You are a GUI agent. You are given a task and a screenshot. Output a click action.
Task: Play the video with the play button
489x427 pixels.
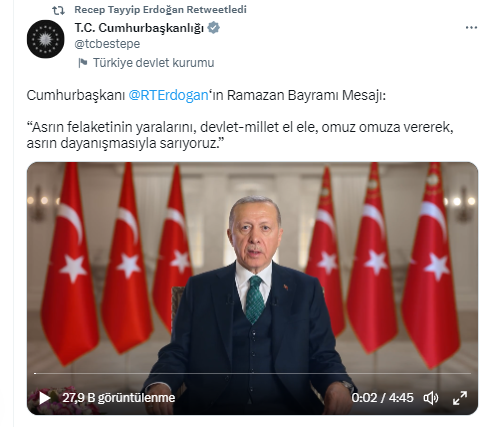(x=44, y=398)
